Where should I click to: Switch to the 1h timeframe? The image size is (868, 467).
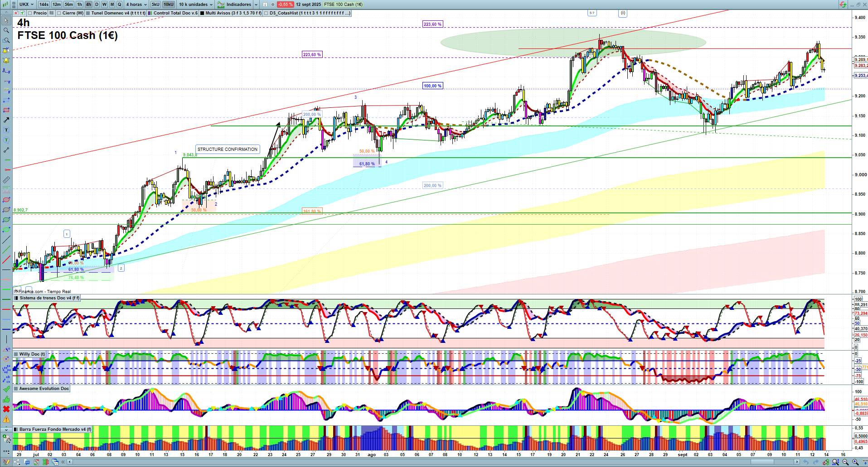(79, 5)
